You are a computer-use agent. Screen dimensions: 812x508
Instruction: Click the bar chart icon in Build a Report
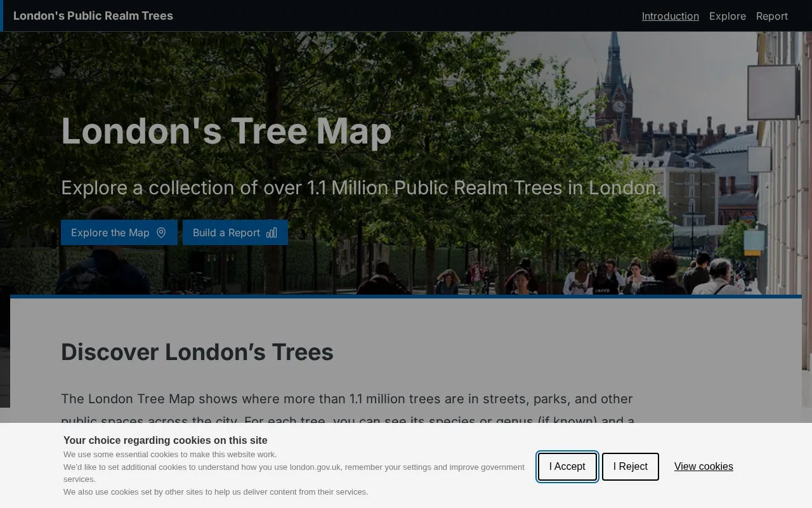pos(272,232)
